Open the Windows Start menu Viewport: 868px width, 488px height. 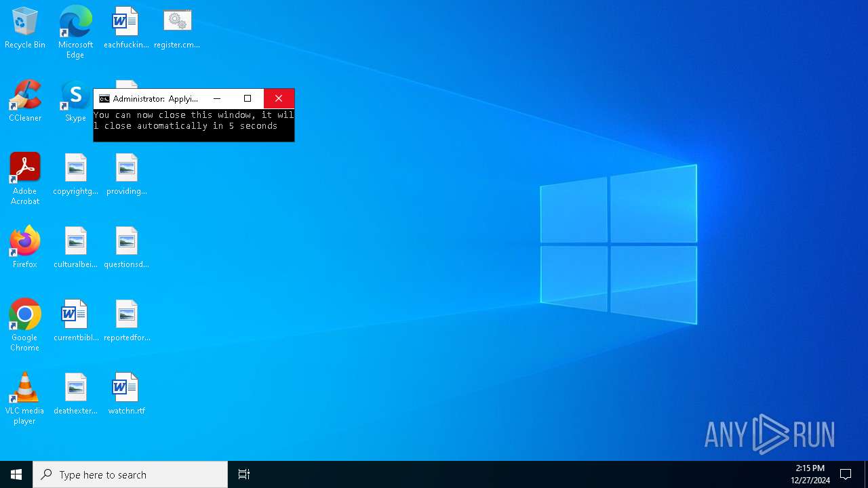coord(16,474)
